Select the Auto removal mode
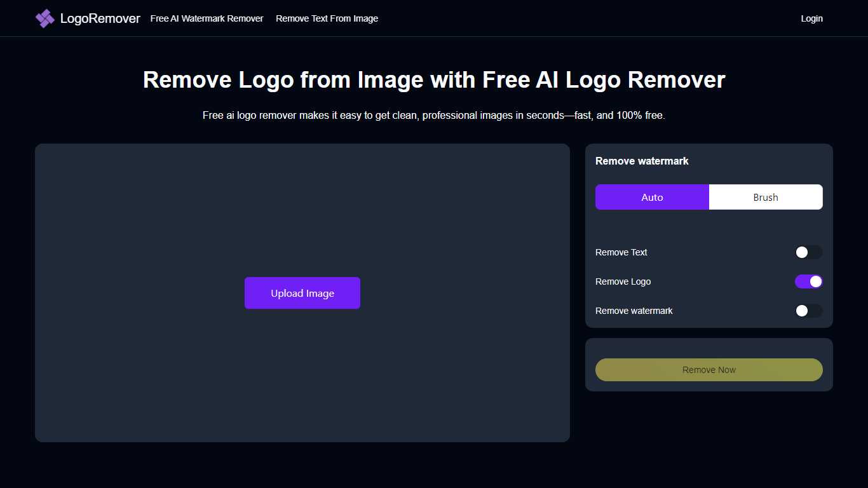Viewport: 868px width, 488px height. click(652, 197)
